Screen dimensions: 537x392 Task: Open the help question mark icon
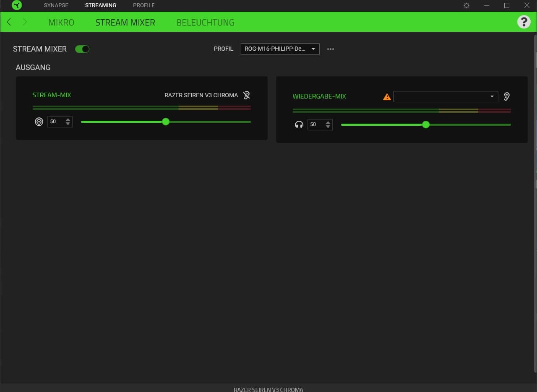point(524,22)
